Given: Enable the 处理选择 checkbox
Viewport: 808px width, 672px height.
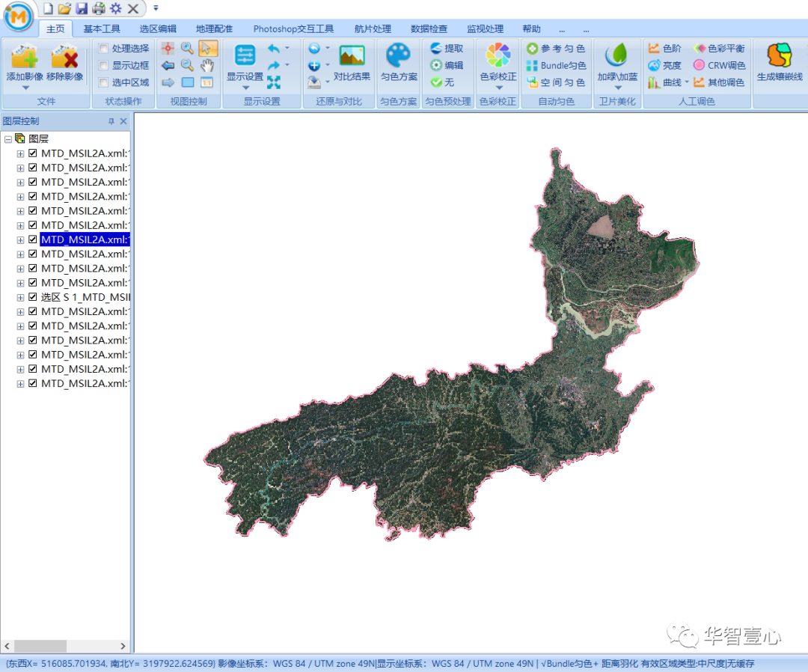Looking at the screenshot, I should (103, 49).
